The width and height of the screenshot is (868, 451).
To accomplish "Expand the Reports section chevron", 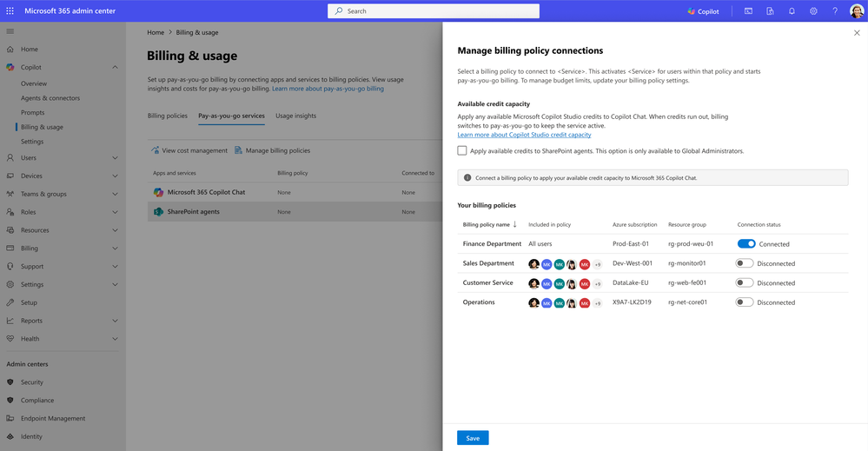I will pos(116,321).
